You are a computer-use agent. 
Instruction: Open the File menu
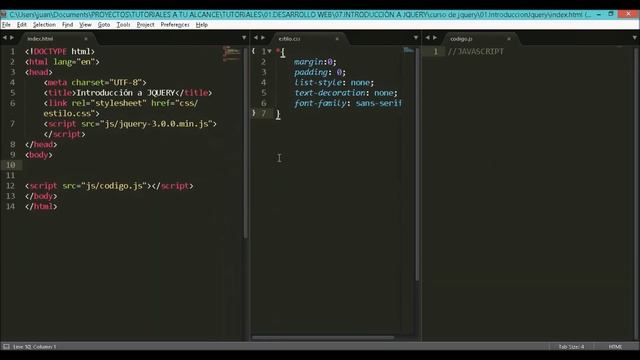pos(6,24)
